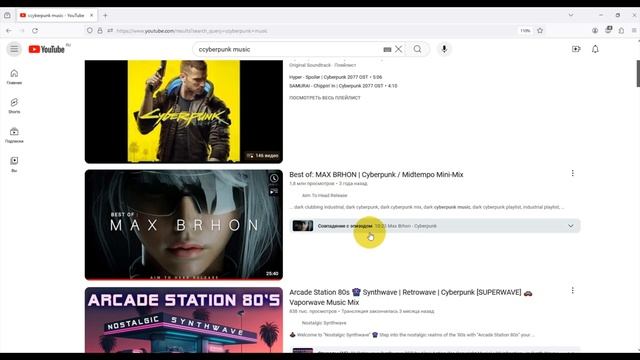The width and height of the screenshot is (640, 360).
Task: Open Home in the left sidebar
Action: pos(14,77)
